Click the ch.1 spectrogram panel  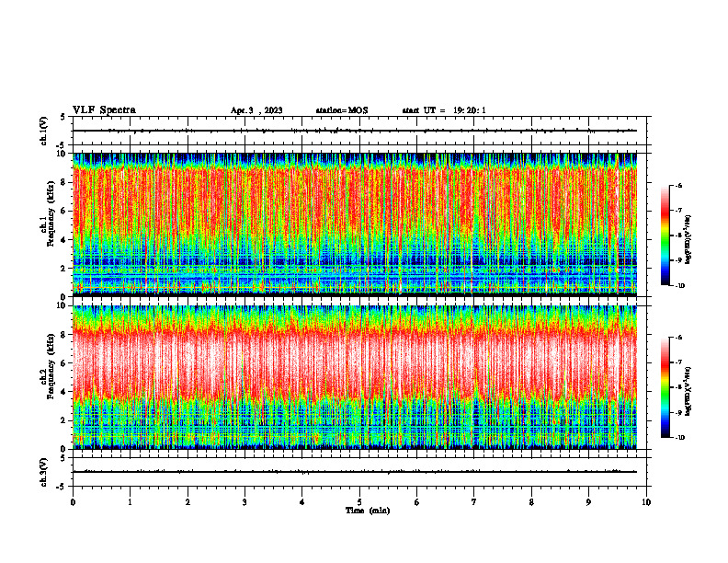tap(355, 224)
